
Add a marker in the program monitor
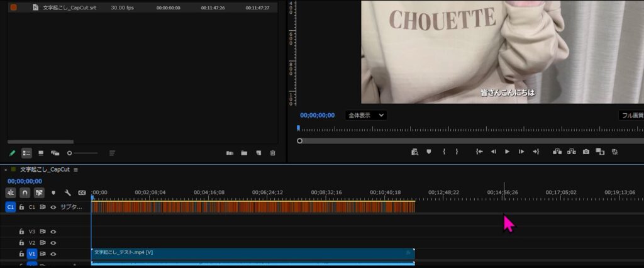tap(429, 152)
